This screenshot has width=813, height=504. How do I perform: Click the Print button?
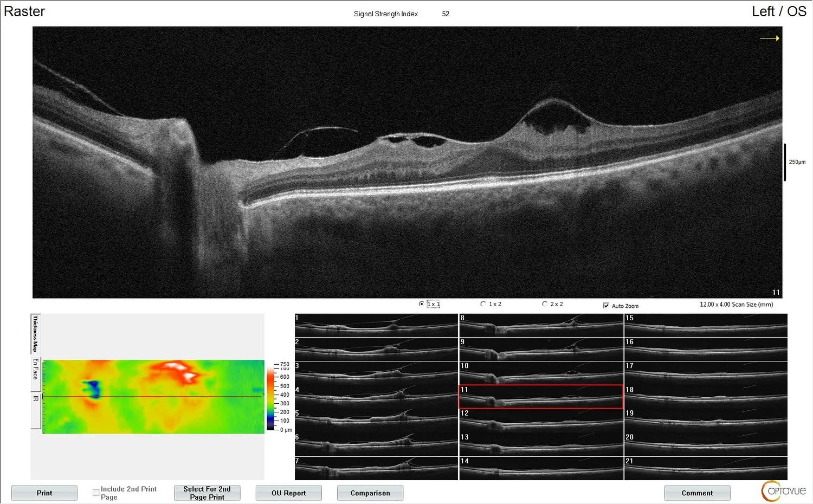(44, 493)
